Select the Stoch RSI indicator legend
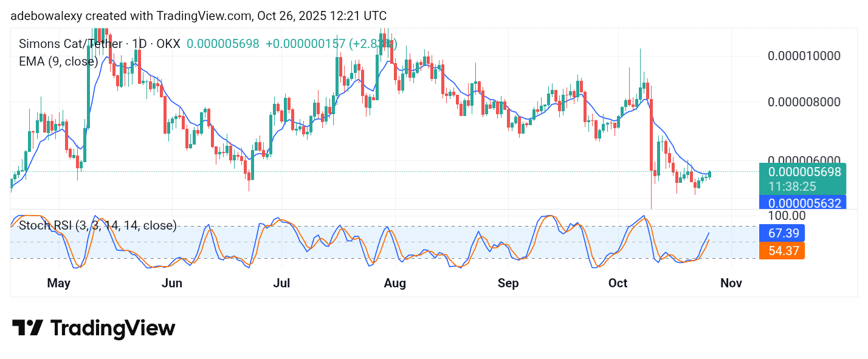Viewport: 868px width, 359px height. pyautogui.click(x=98, y=225)
